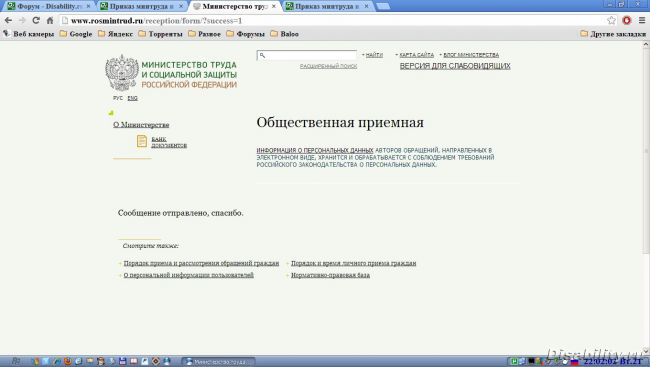Screen dimensions: 650x367
Task: Switch keyboard language via Russian flag icon
Action: [x=574, y=362]
